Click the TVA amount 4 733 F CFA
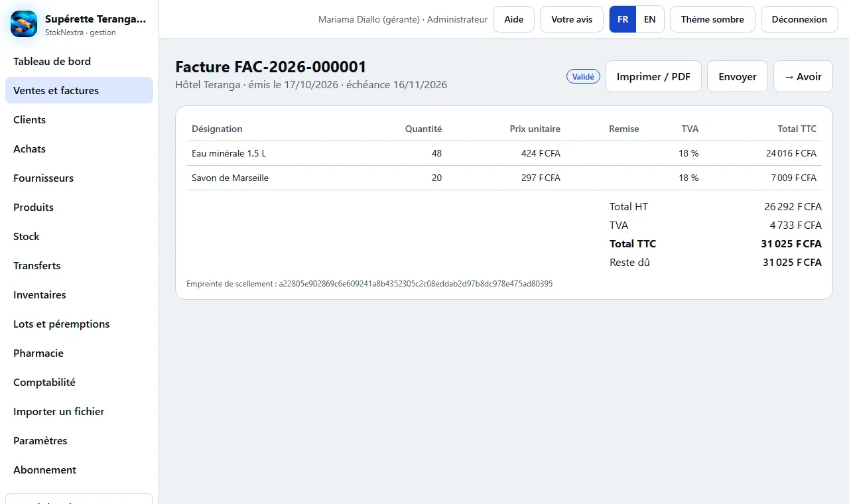The image size is (849, 504). [796, 225]
